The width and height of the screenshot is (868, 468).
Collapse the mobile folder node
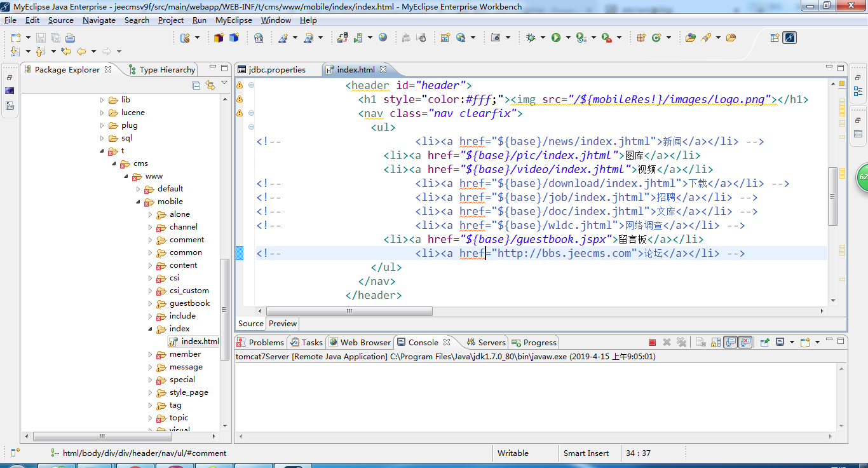coord(139,202)
